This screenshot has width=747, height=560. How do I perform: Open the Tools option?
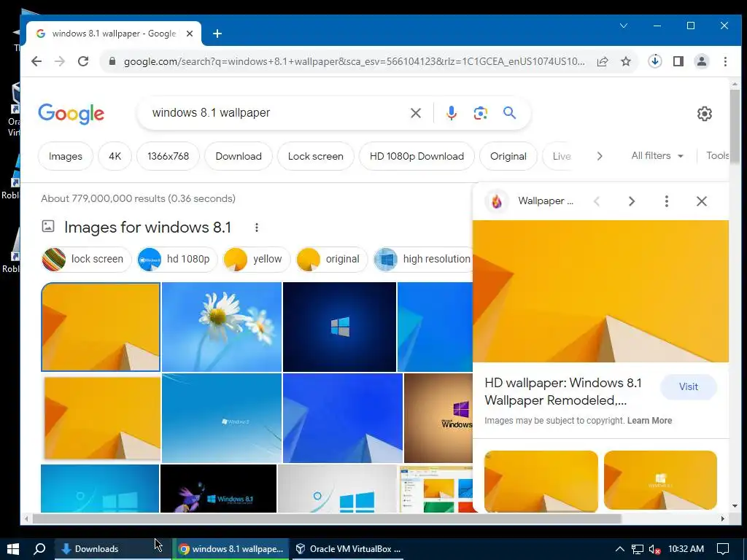tap(717, 156)
